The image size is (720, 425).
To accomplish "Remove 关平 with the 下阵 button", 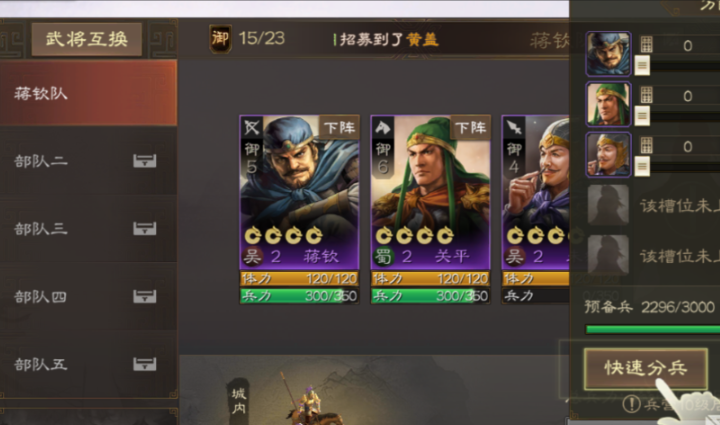I will [x=471, y=127].
